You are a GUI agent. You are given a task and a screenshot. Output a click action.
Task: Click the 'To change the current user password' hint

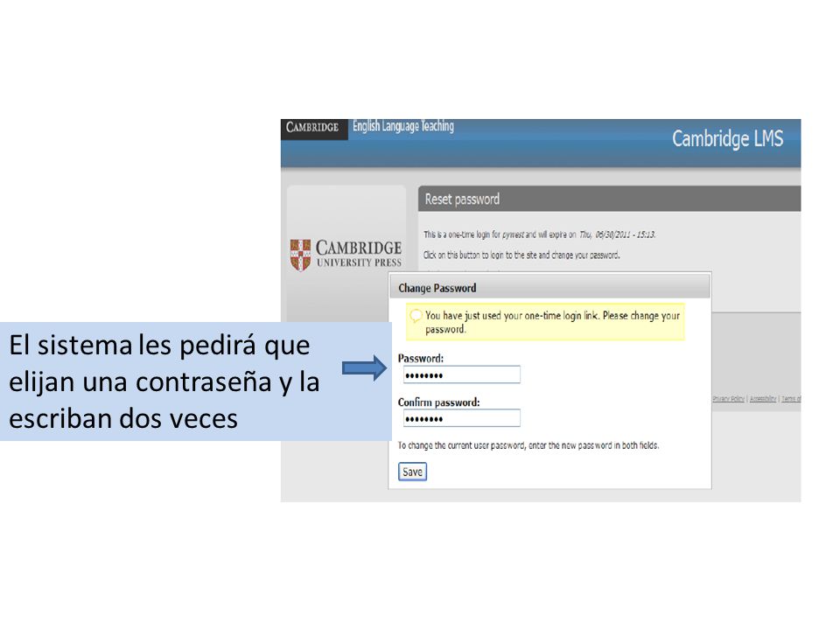tap(528, 445)
